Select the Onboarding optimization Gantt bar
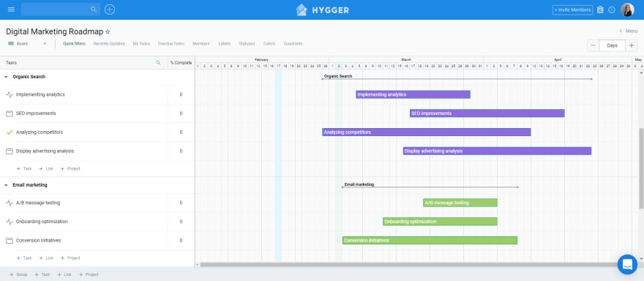This screenshot has height=281, width=644. [x=440, y=222]
